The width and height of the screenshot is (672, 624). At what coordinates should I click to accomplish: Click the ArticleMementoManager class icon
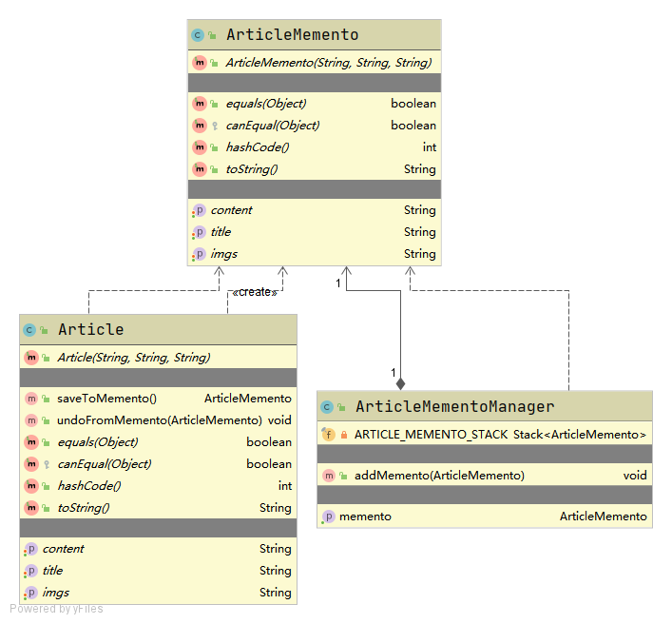[x=328, y=407]
